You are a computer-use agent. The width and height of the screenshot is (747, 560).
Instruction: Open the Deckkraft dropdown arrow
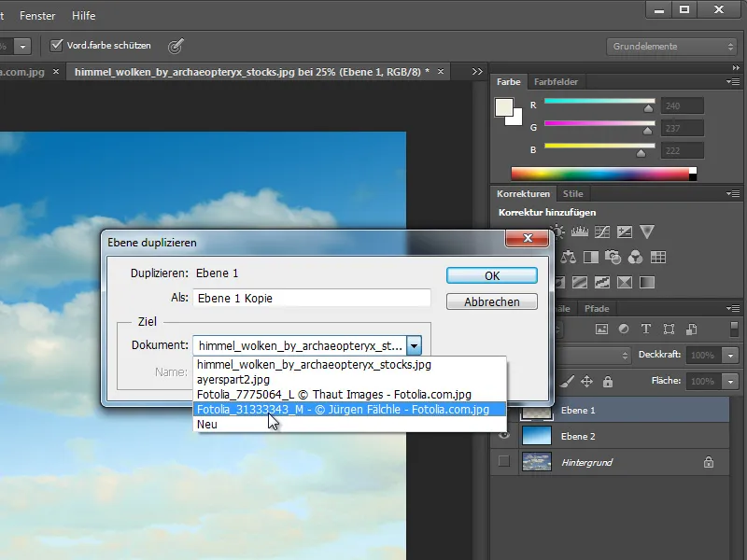click(x=730, y=356)
